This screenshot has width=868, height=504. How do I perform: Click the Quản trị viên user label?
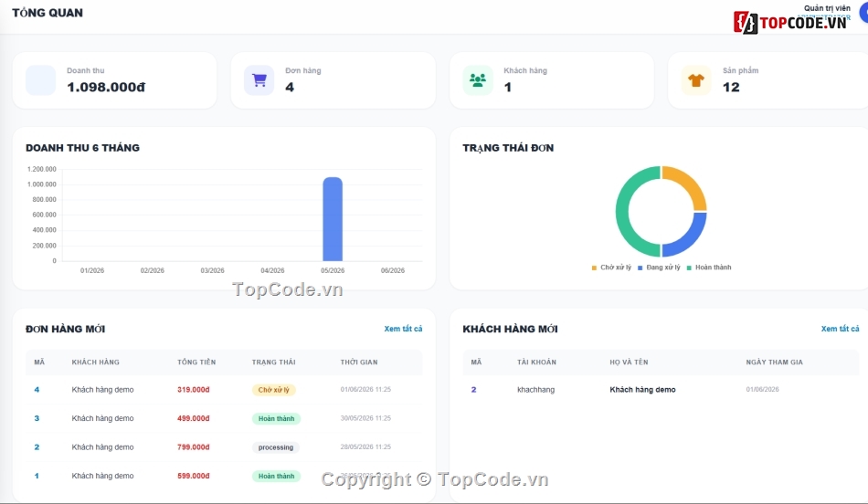click(x=827, y=7)
